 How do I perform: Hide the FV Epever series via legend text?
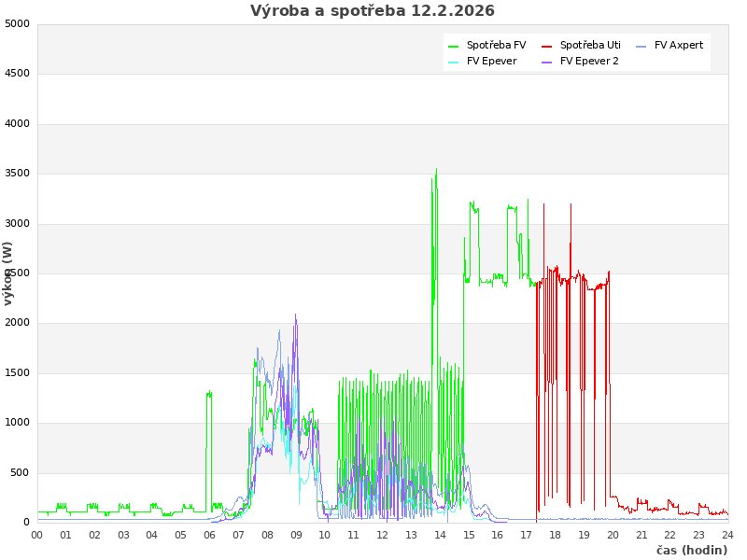click(491, 61)
